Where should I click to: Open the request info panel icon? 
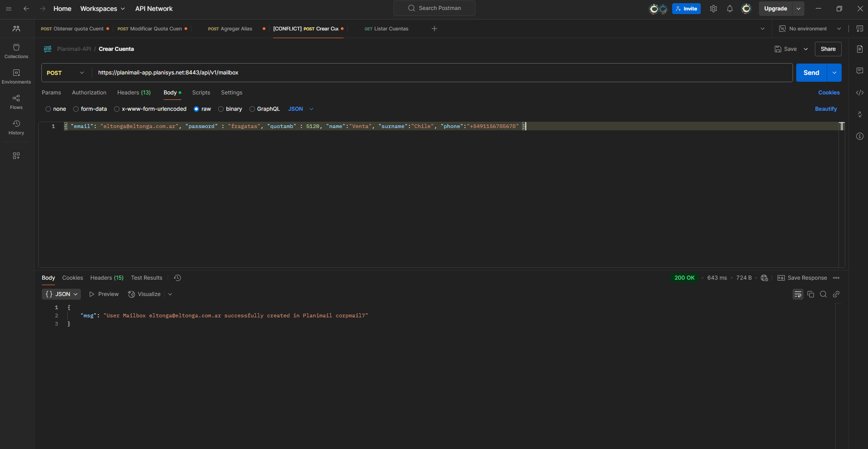click(x=860, y=136)
